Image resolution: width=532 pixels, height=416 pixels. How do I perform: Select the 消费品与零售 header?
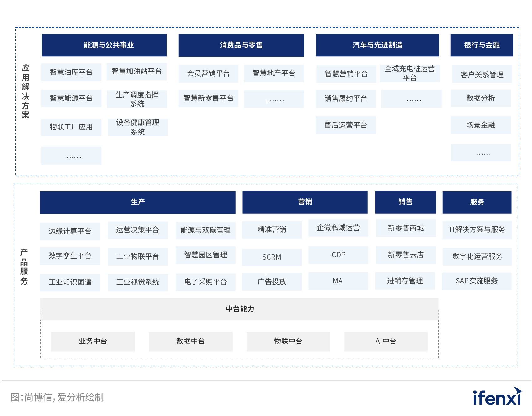pos(241,45)
